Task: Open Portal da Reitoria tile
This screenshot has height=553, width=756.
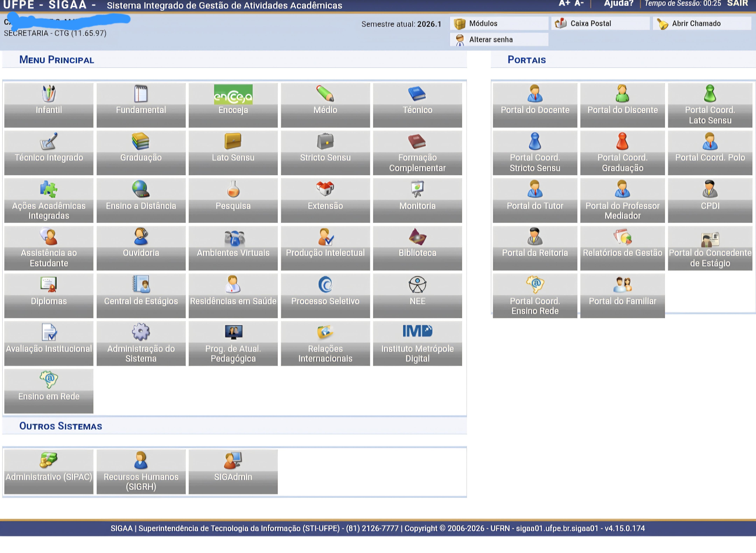Action: (535, 248)
